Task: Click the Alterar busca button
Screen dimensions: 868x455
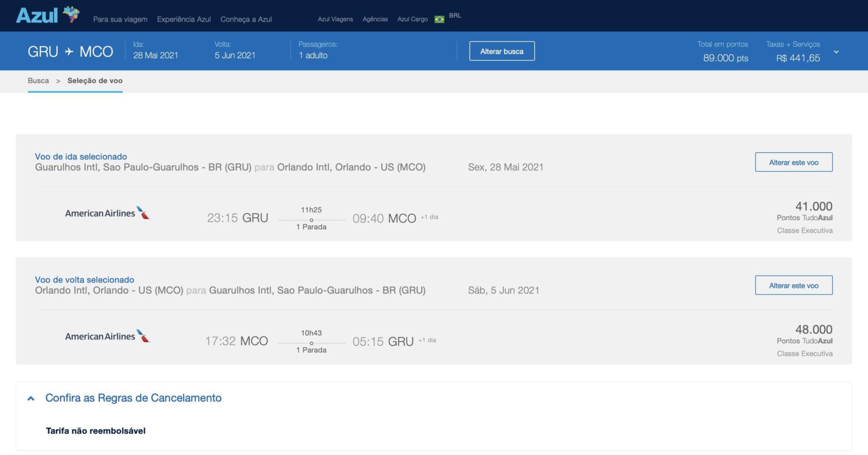Action: tap(502, 51)
